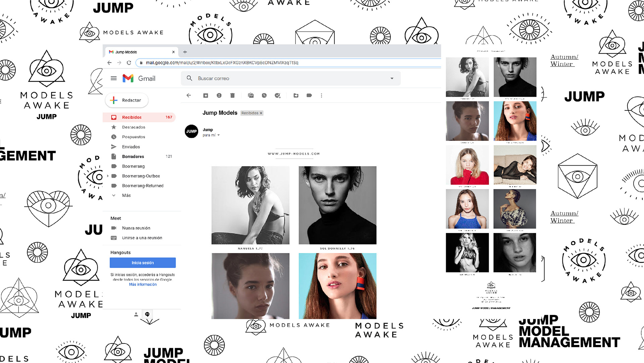Open the Labels tag icon
This screenshot has height=363, width=644.
click(x=309, y=96)
